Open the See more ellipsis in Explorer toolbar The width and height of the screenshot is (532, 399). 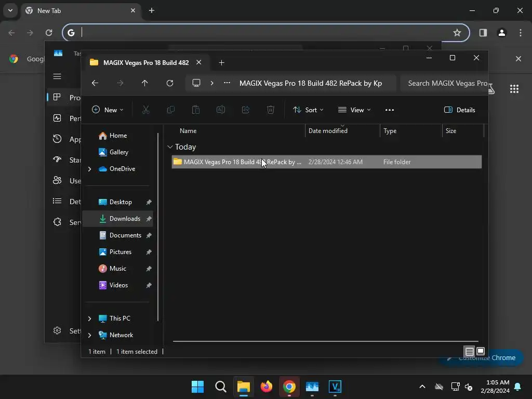point(390,110)
